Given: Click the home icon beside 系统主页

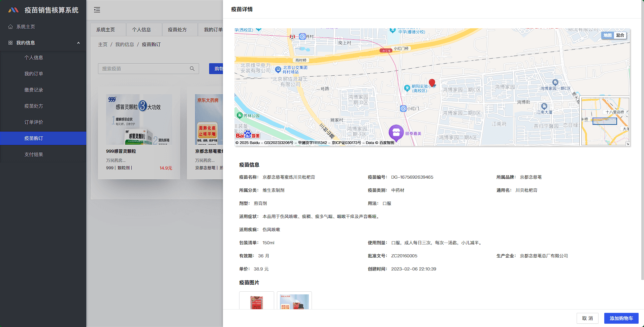Looking at the screenshot, I should 10,27.
